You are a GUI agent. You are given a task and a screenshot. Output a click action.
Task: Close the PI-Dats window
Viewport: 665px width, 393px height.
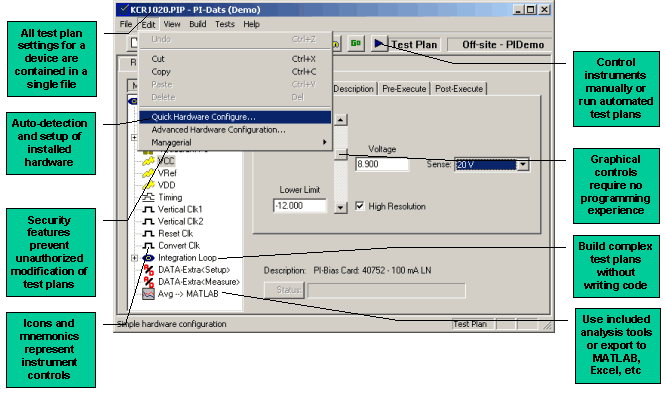(x=545, y=9)
